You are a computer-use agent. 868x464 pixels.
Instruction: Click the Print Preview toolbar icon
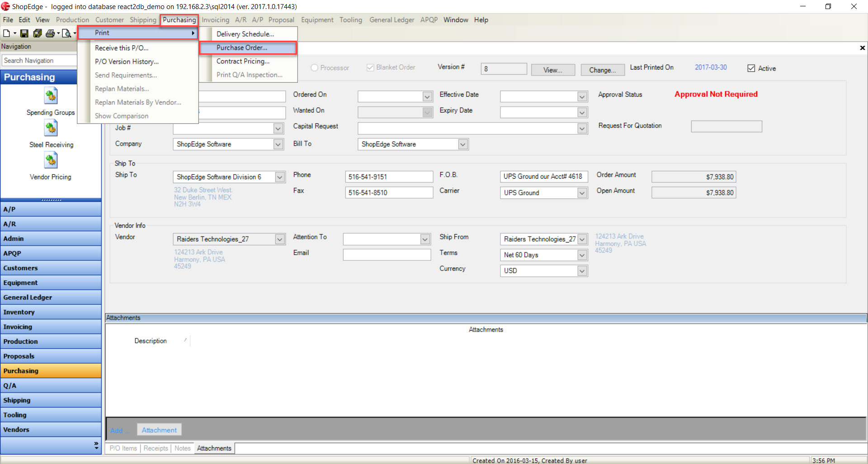66,33
